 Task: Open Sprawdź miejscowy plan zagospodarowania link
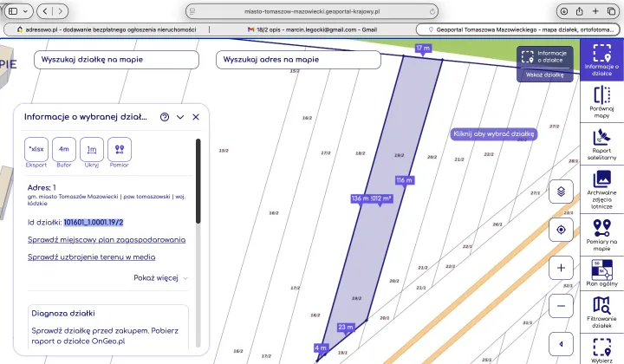click(x=107, y=239)
